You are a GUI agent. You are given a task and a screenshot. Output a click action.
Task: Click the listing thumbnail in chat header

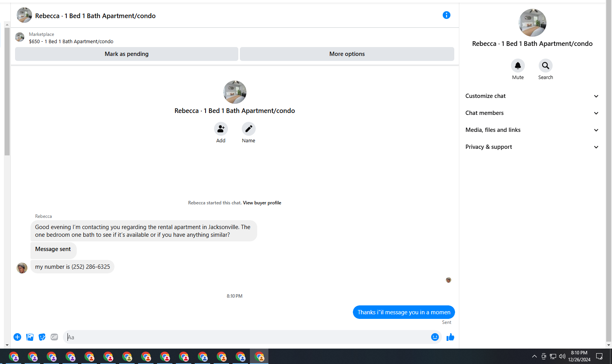pos(24,15)
